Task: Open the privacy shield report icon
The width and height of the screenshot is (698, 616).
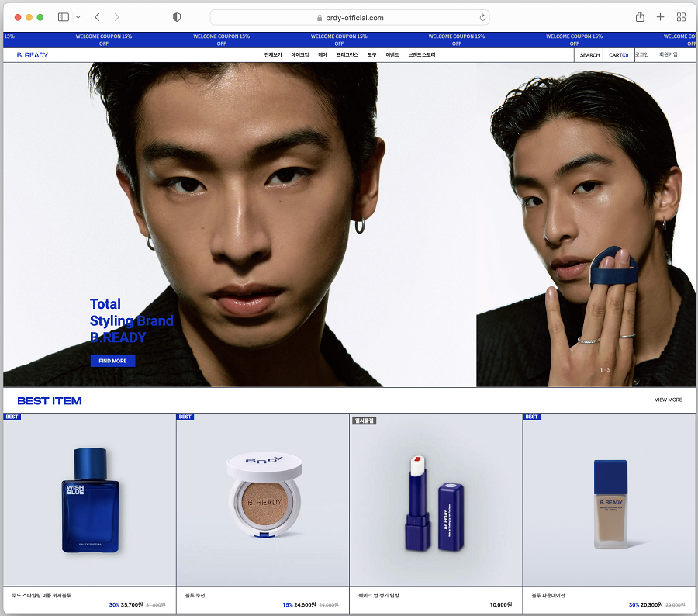Action: point(177,17)
